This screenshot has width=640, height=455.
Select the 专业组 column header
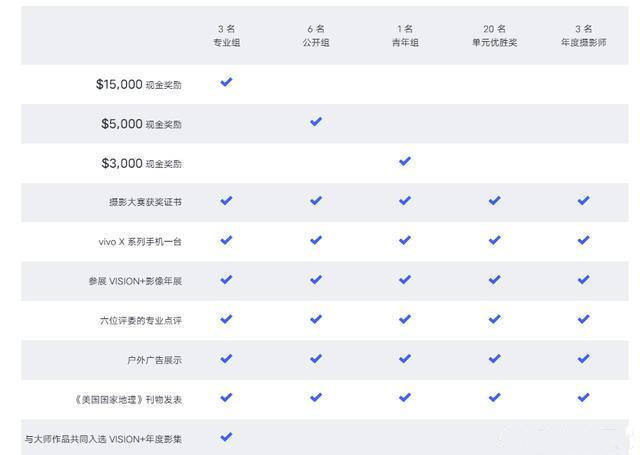pyautogui.click(x=226, y=36)
